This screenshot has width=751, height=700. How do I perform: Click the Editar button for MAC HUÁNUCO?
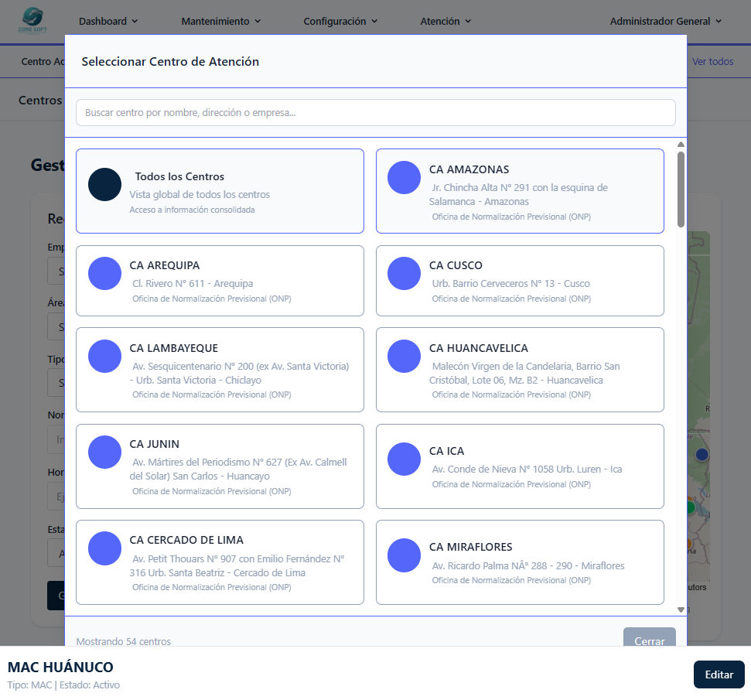[719, 674]
